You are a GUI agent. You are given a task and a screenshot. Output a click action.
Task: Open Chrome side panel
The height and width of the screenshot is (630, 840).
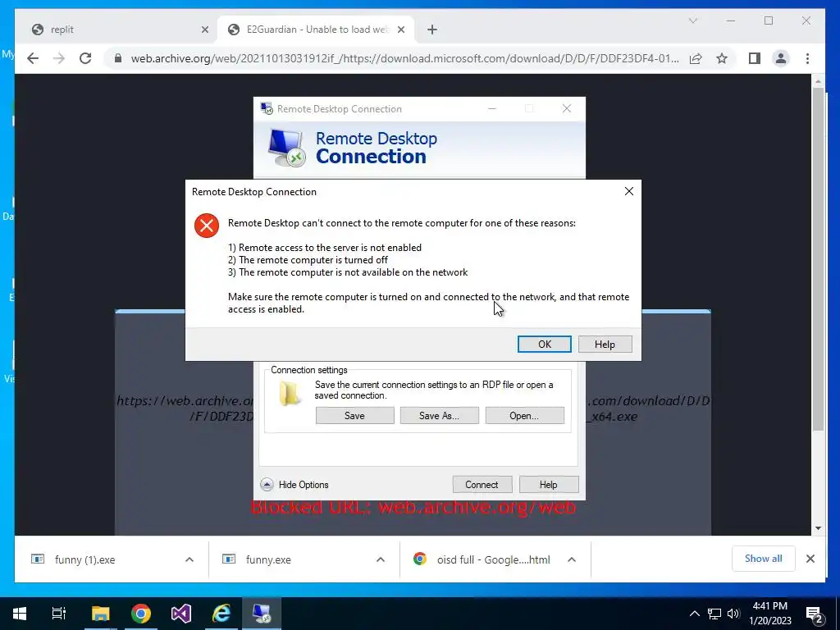click(755, 58)
